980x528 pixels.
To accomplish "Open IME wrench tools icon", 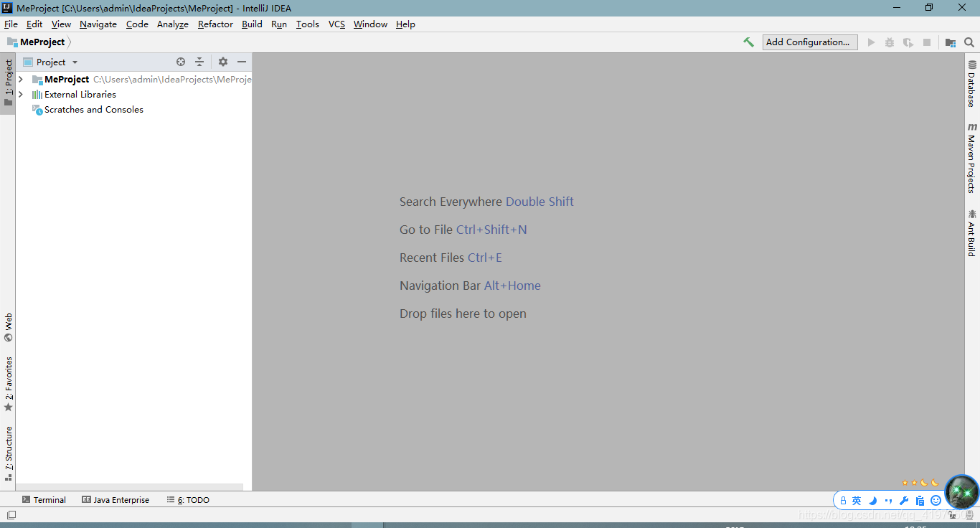I will [x=904, y=501].
